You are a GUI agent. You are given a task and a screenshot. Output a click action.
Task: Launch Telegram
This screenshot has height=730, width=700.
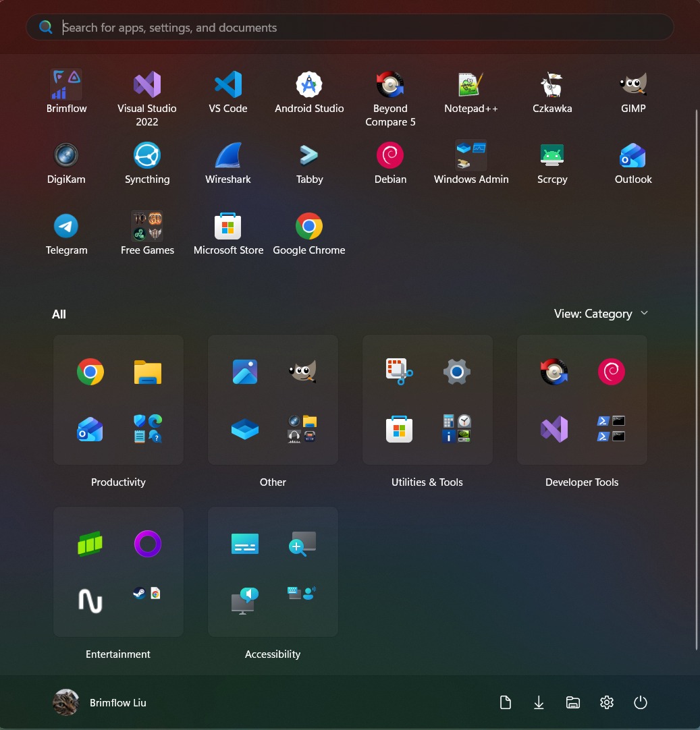(x=66, y=233)
